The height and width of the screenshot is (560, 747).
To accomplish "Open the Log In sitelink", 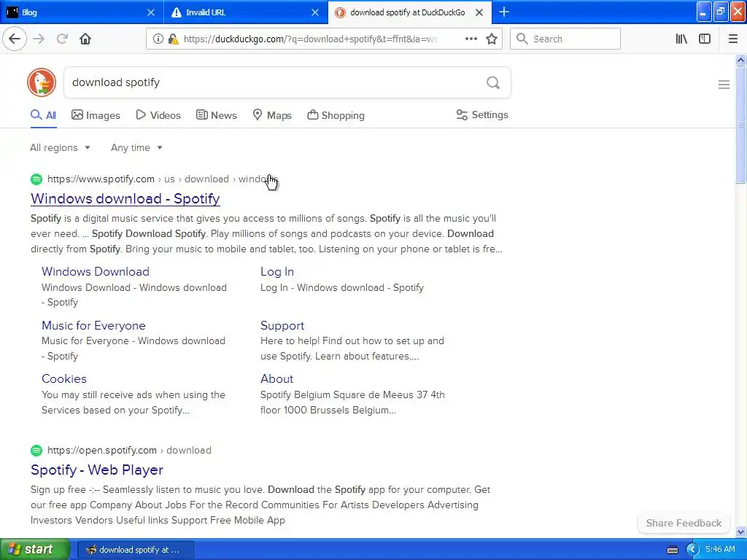I will click(276, 271).
